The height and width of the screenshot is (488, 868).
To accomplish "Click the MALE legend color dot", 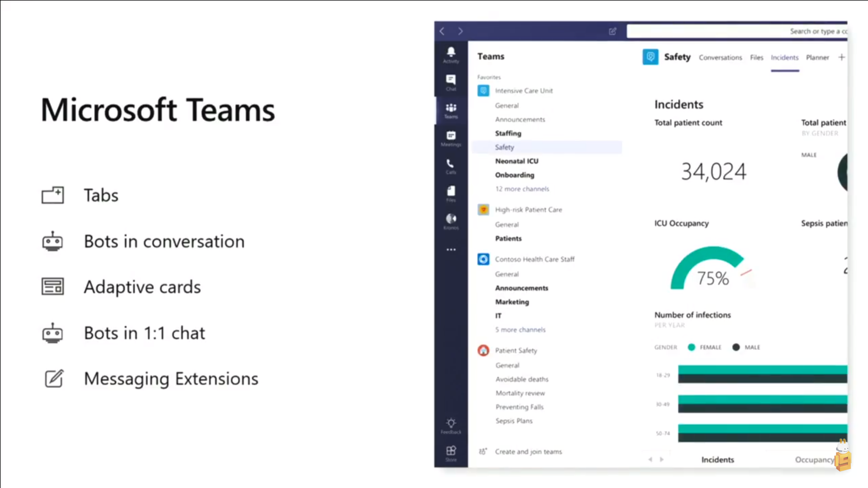I will tap(736, 347).
